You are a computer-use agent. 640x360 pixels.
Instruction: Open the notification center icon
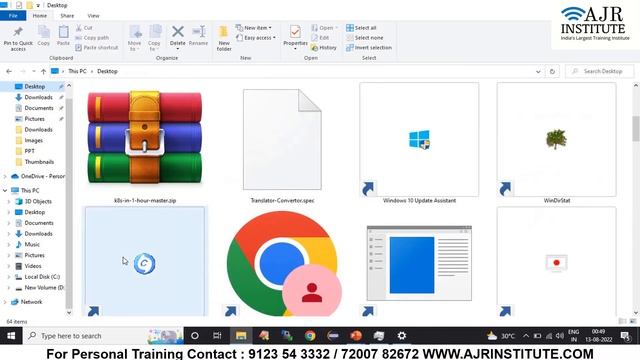pos(625,336)
